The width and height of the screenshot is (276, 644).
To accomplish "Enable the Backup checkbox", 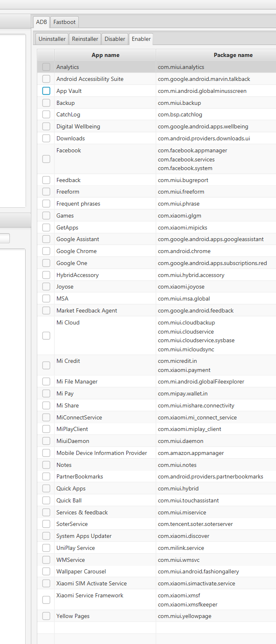I will 46,103.
